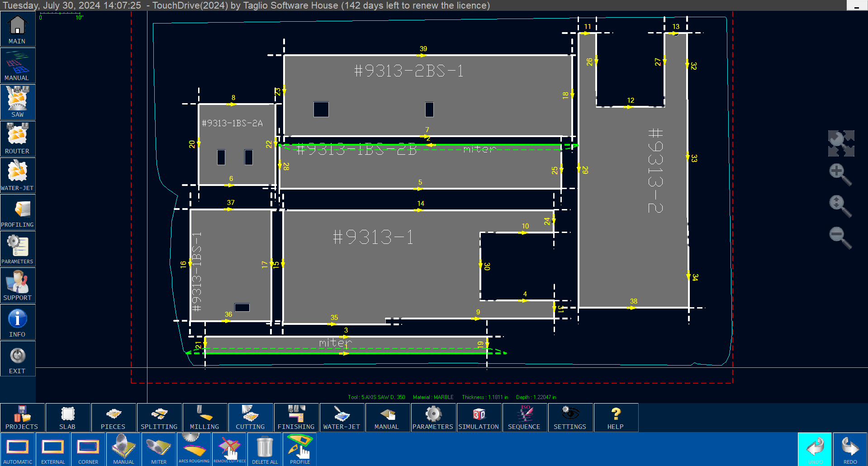
Task: Click the 'Thickness : 1.1811 in' status
Action: 485,397
